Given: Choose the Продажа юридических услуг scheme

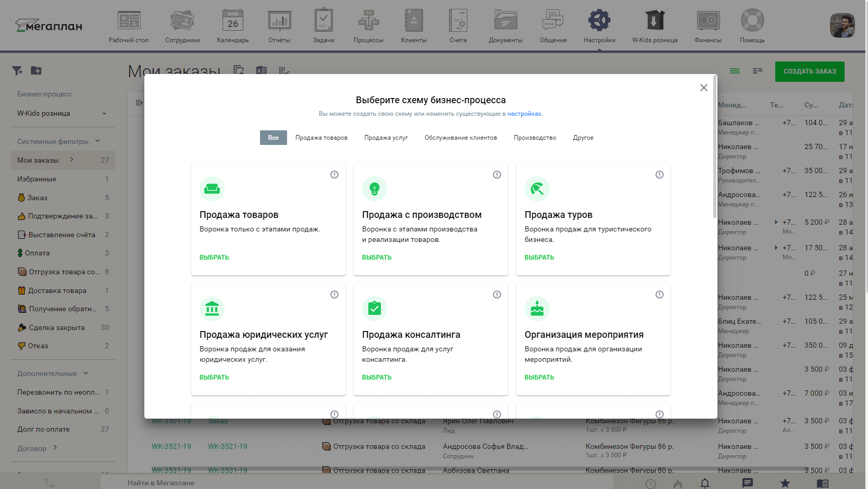Looking at the screenshot, I should 214,377.
